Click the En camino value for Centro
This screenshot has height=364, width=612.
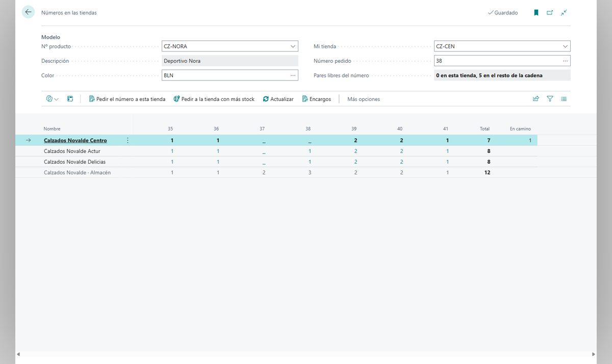click(530, 140)
